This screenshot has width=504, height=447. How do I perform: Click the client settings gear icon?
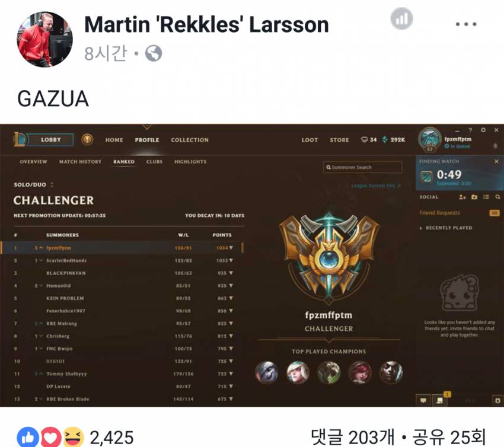[483, 130]
